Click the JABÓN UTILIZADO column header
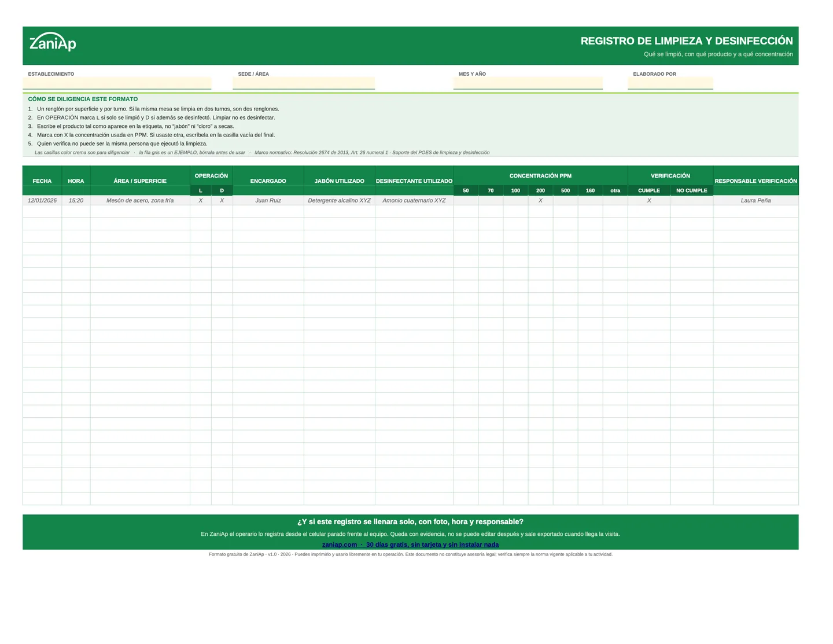833x644 pixels. pos(340,181)
